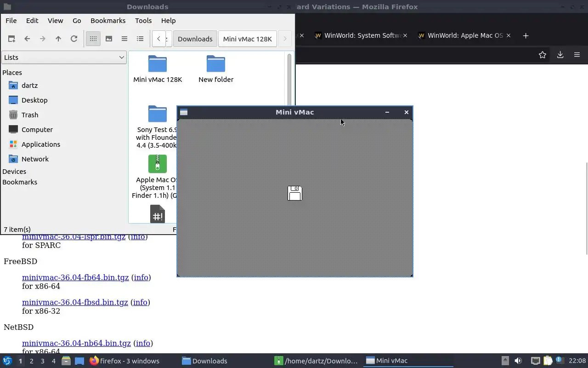This screenshot has width=588, height=368.
Task: Bookmark this page with the star icon
Action: click(x=543, y=55)
